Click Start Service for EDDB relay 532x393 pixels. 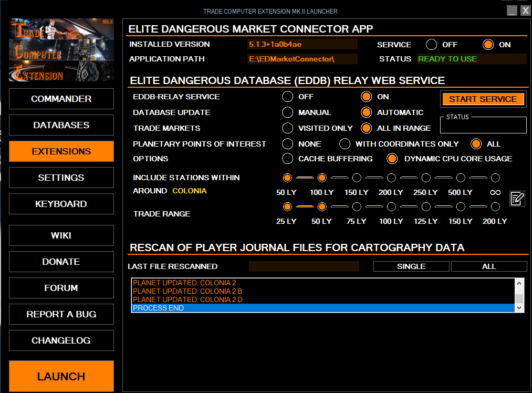tap(483, 99)
